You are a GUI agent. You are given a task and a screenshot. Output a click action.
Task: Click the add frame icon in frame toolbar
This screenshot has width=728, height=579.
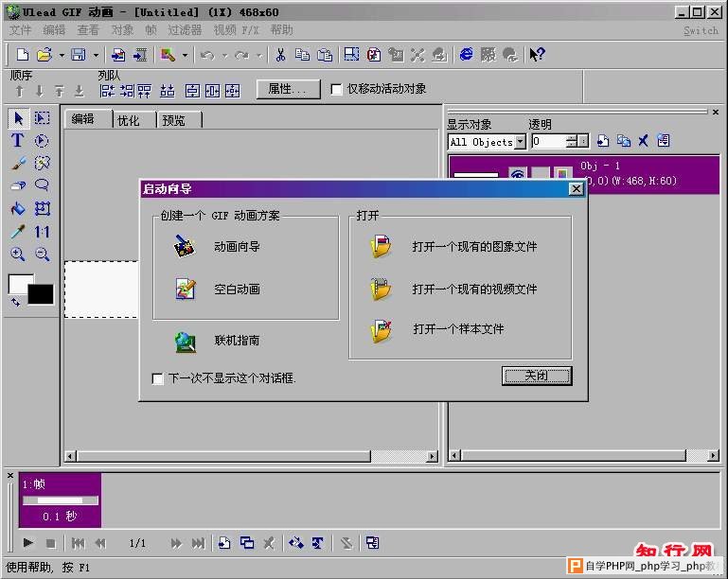tap(224, 542)
